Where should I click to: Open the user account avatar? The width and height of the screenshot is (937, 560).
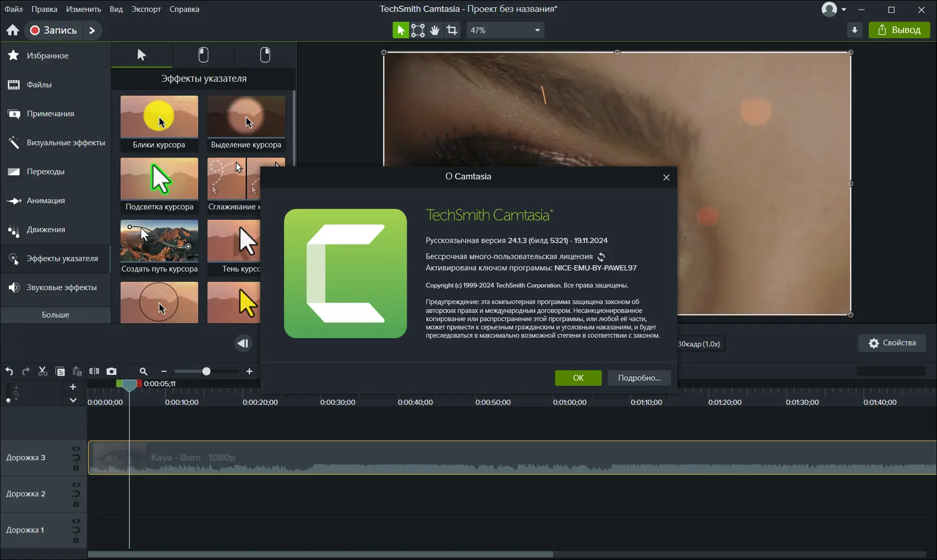tap(829, 9)
